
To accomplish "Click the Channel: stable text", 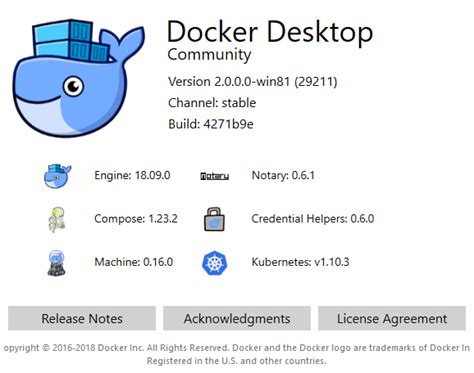I will click(x=212, y=103).
